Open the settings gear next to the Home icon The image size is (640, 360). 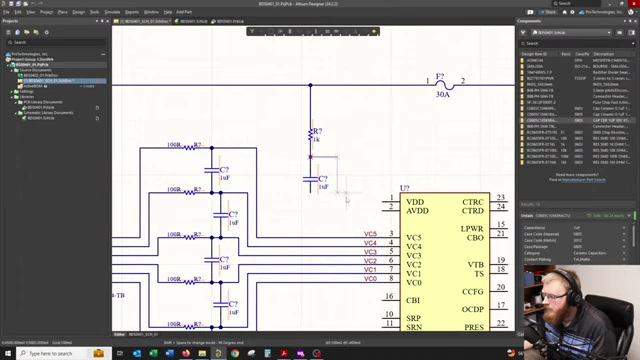[x=572, y=12]
